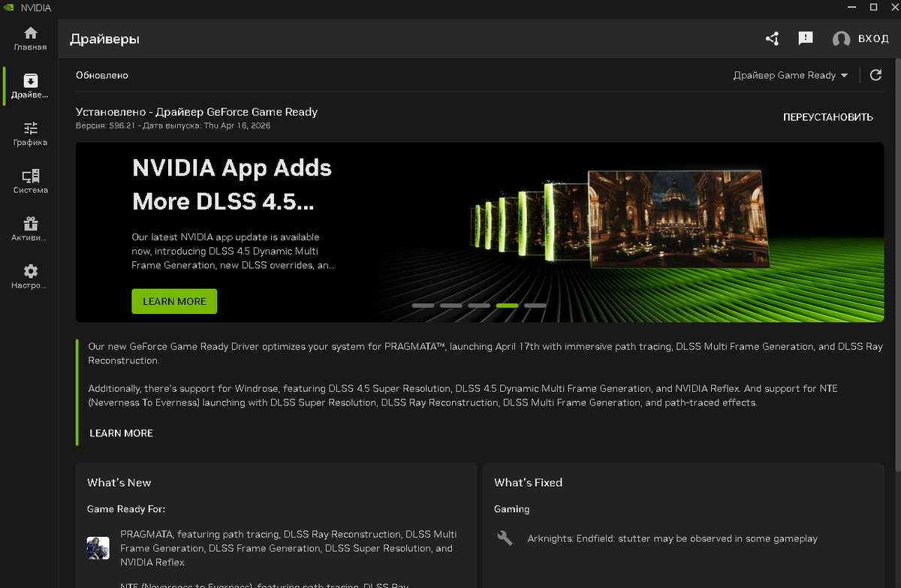Select the fifth banner slide indicator
This screenshot has width=901, height=588.
pyautogui.click(x=535, y=306)
